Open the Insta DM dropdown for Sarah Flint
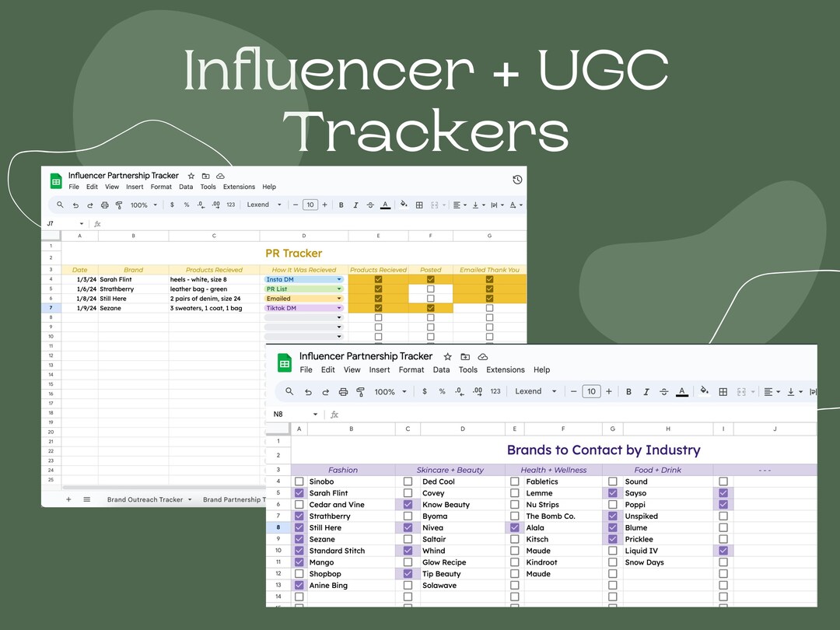 pyautogui.click(x=339, y=279)
